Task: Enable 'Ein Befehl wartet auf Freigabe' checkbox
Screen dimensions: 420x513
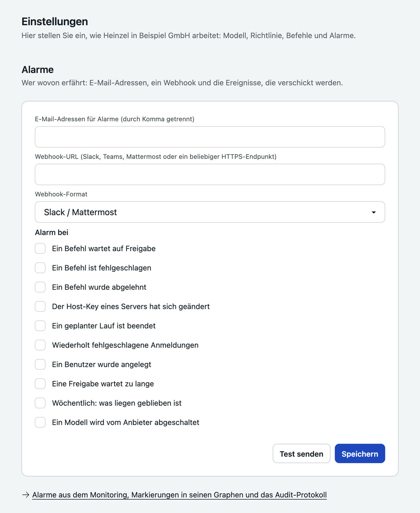Action: click(x=40, y=248)
